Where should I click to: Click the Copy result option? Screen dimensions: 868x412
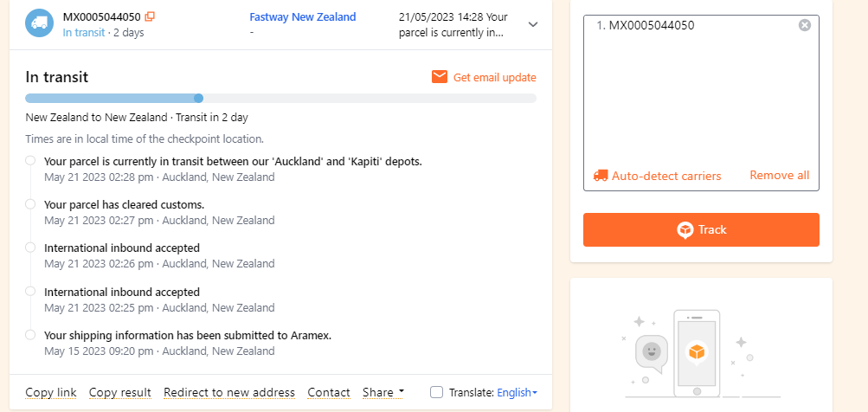point(120,392)
